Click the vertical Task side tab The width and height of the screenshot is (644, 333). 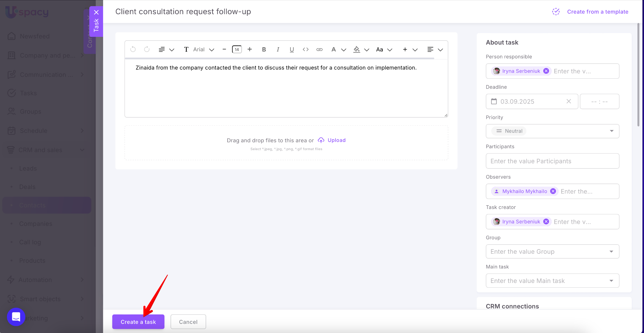coord(96,25)
